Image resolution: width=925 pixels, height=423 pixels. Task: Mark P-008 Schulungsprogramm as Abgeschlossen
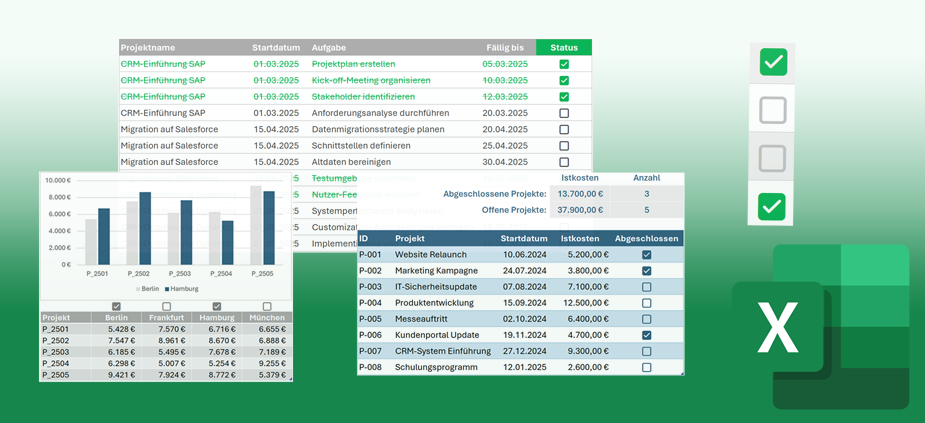647,367
